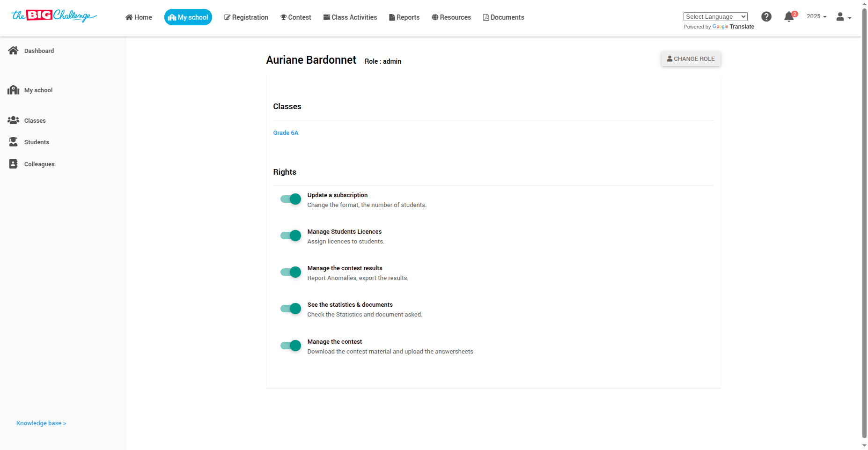Click the Students graduate icon in sidebar
Viewport: 868px width, 450px height.
coord(13,142)
